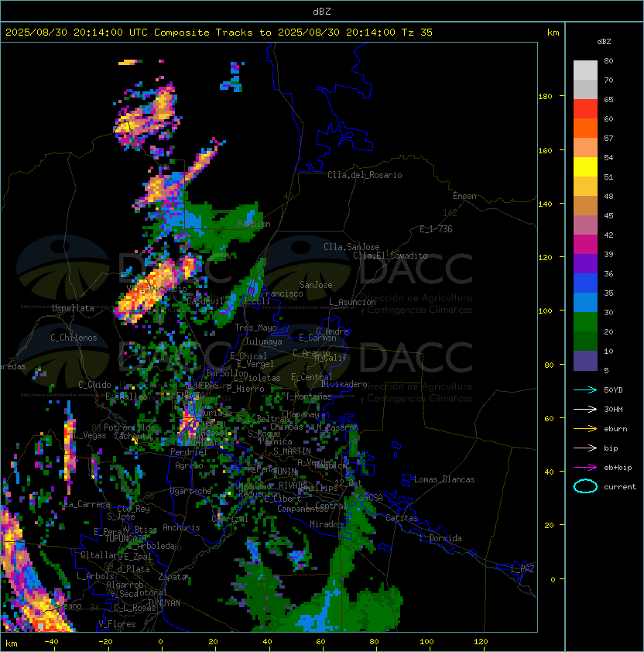The height and width of the screenshot is (652, 644).
Task: Click the 'Clla.del_Rosario' map label
Action: click(365, 175)
